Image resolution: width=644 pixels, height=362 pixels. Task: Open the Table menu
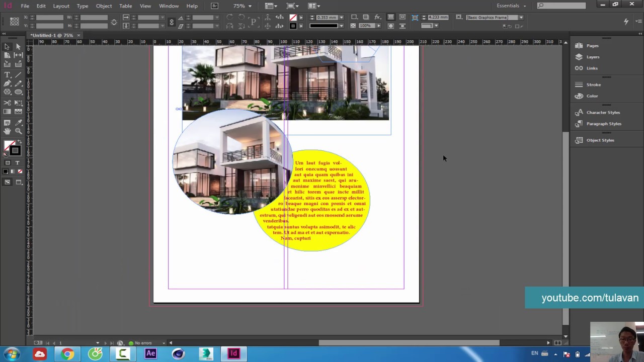tap(125, 6)
